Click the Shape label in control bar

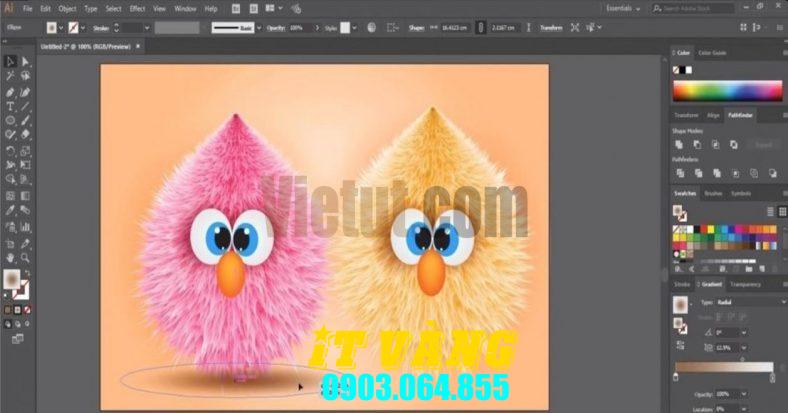[x=417, y=28]
